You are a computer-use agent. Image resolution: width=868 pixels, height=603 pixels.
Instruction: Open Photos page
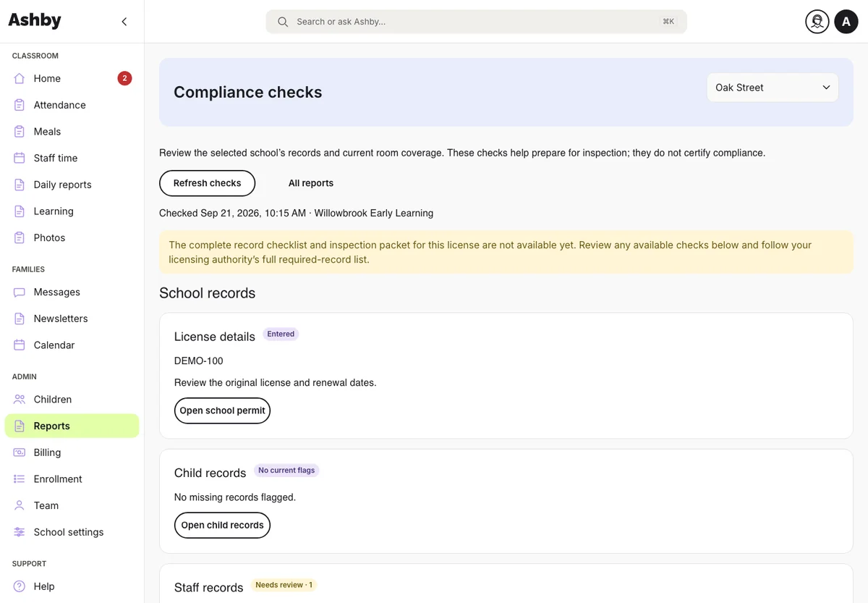[x=72, y=237]
